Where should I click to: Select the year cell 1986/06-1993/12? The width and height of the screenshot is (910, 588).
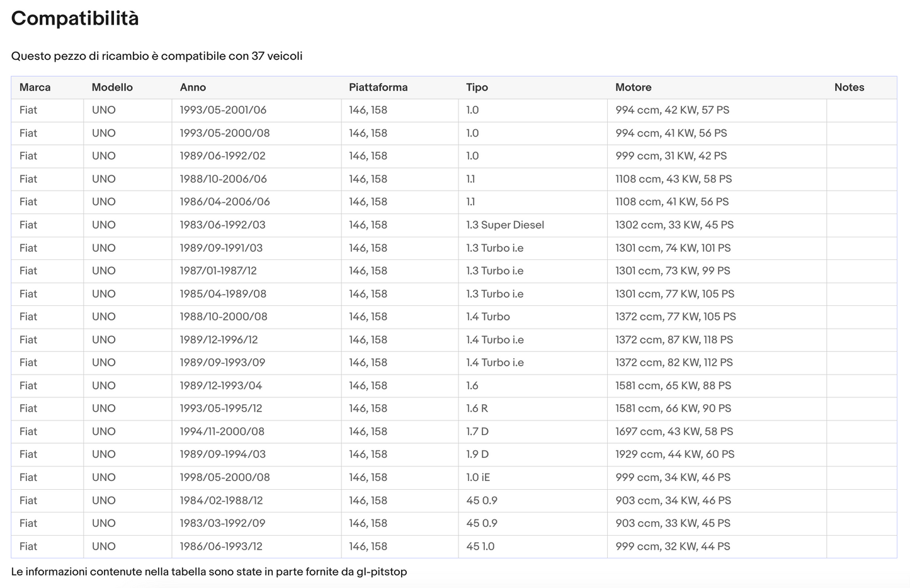(x=221, y=546)
